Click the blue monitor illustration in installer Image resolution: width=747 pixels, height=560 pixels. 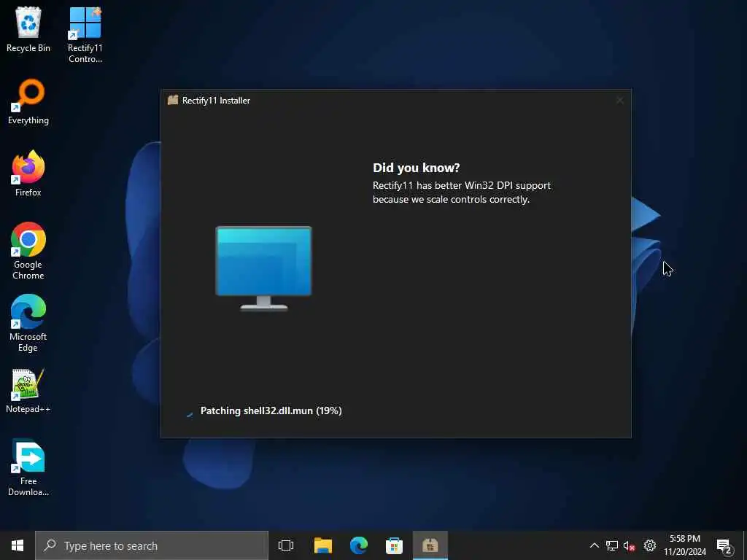coord(263,268)
